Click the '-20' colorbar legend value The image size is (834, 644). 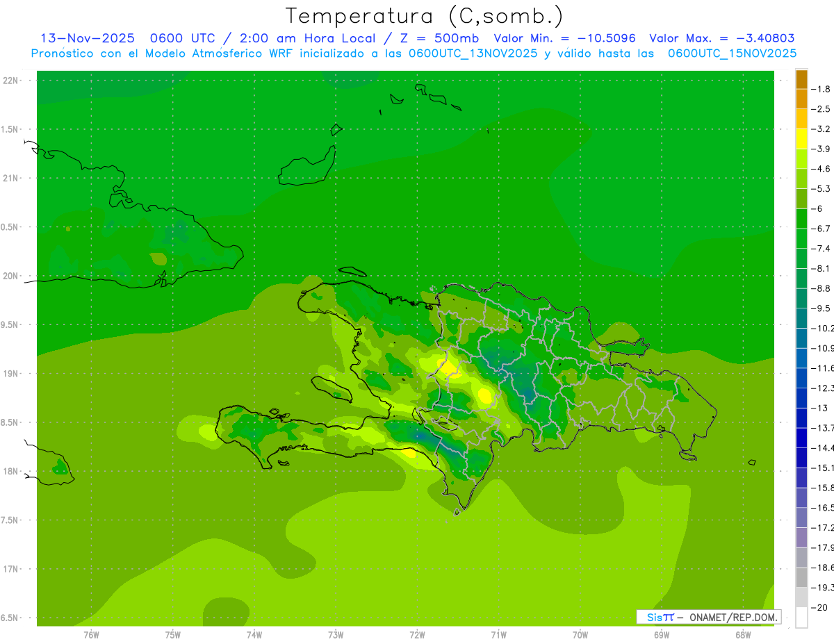820,607
